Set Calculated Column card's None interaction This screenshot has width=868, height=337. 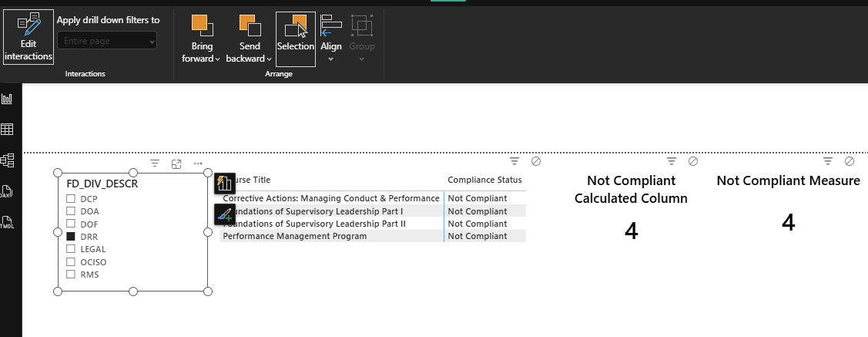click(x=693, y=160)
